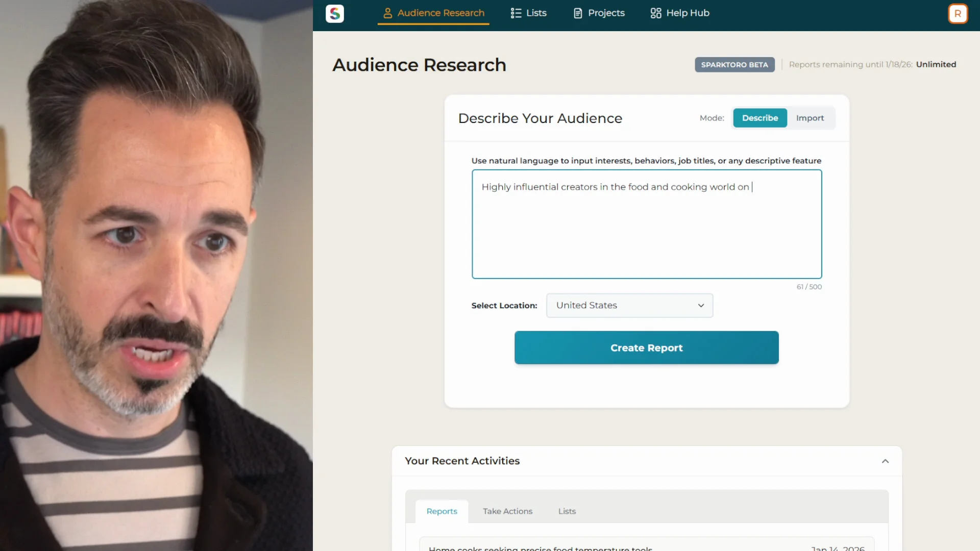980x551 pixels.
Task: Switch to the Take Actions tab
Action: click(x=507, y=511)
